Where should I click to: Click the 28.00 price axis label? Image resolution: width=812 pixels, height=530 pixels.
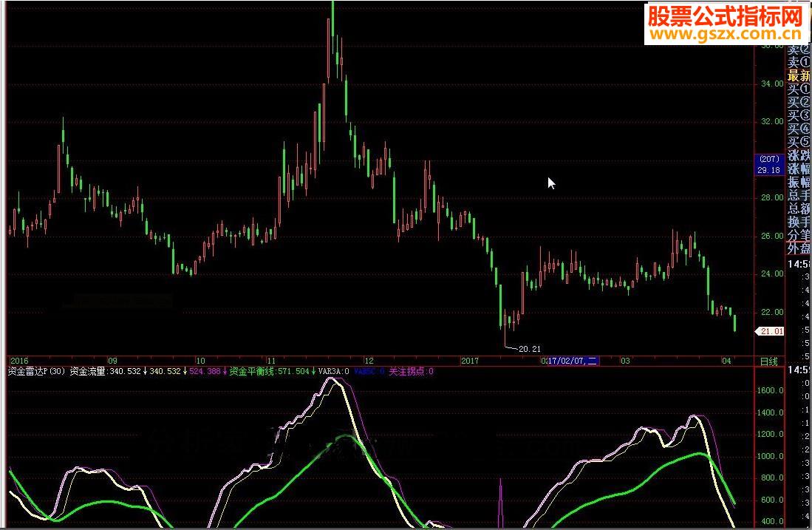tap(772, 197)
